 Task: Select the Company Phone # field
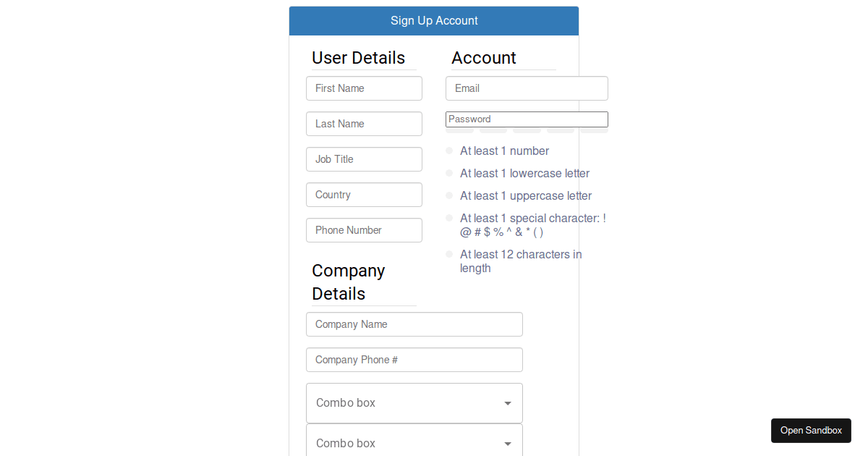(x=414, y=360)
